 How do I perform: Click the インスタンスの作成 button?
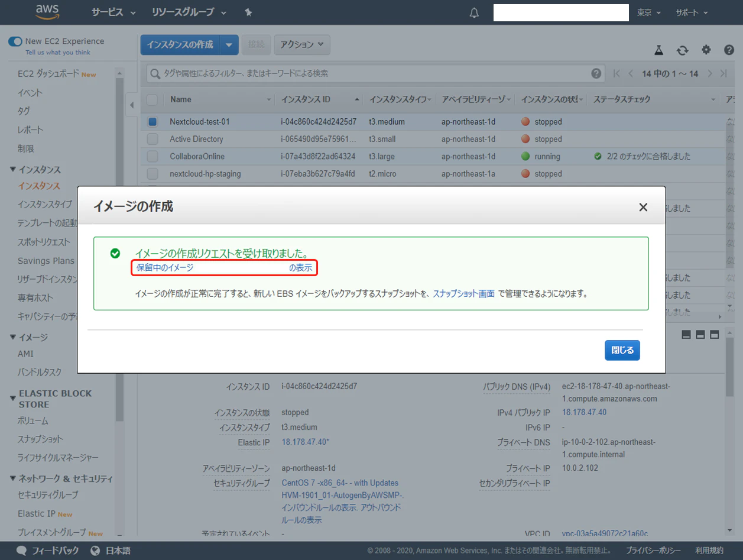180,45
